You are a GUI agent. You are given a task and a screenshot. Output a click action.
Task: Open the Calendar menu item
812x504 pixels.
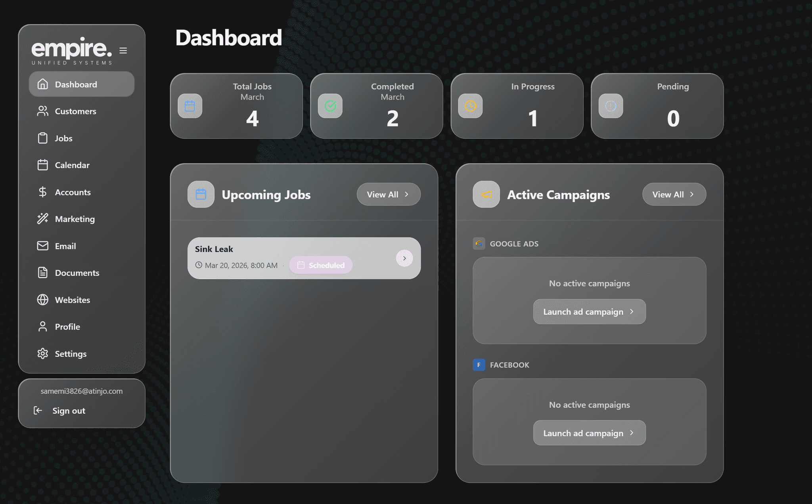tap(82, 165)
